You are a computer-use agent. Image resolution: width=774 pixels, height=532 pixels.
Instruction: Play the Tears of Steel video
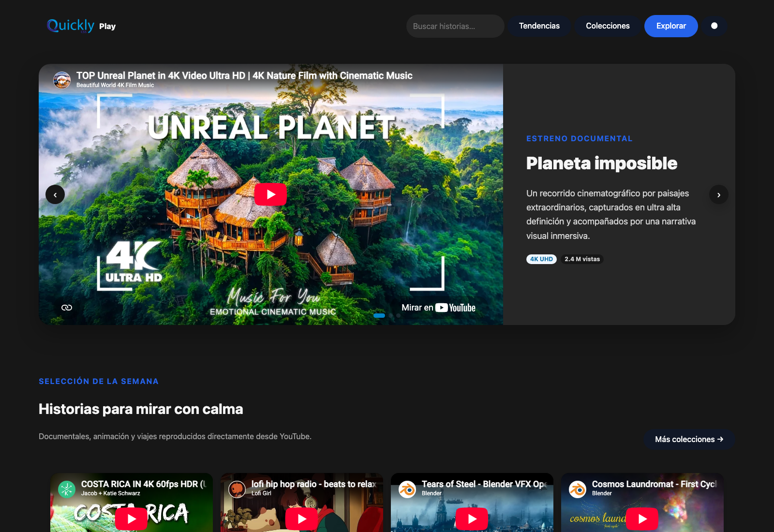tap(472, 519)
